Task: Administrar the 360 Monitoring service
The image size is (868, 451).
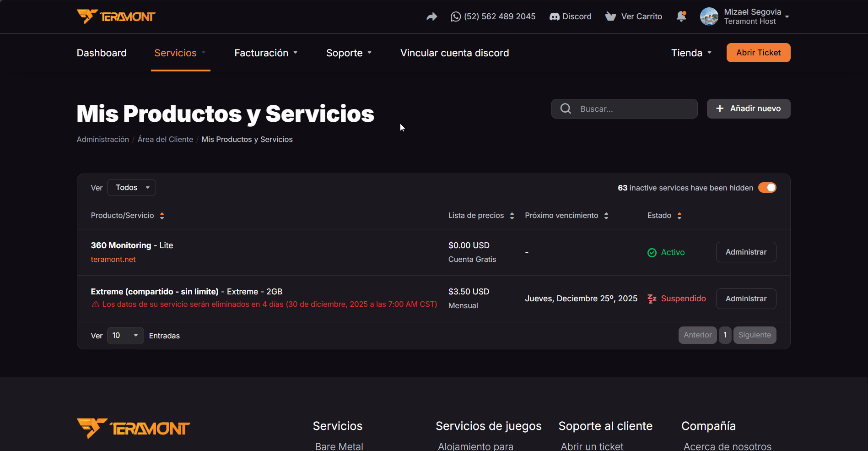Action: click(x=746, y=252)
